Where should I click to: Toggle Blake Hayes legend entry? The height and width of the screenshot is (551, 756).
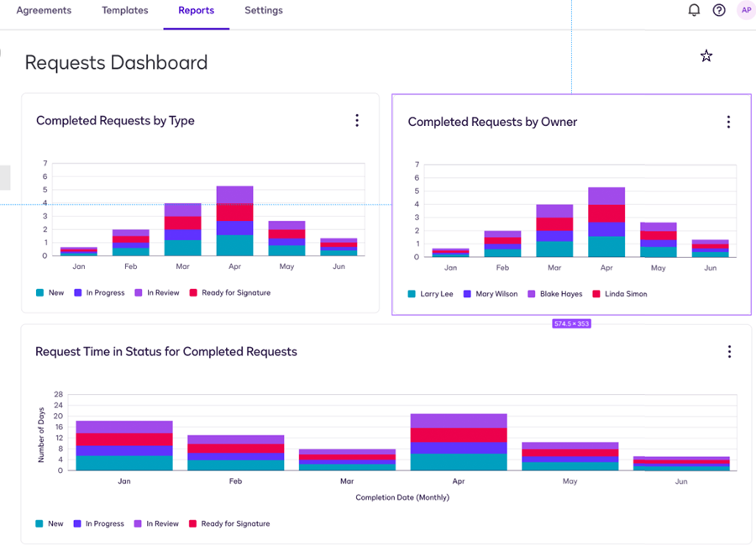pos(555,294)
